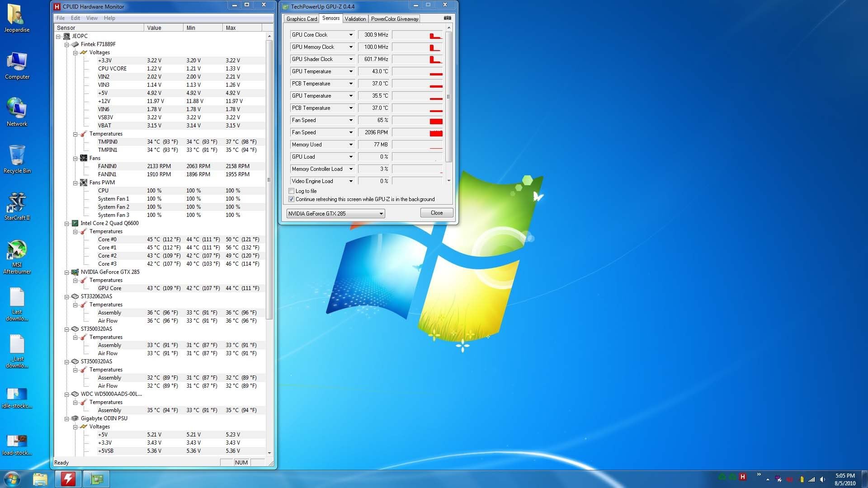868x488 pixels.
Task: Open the View menu in HWMonitor
Action: tap(92, 18)
